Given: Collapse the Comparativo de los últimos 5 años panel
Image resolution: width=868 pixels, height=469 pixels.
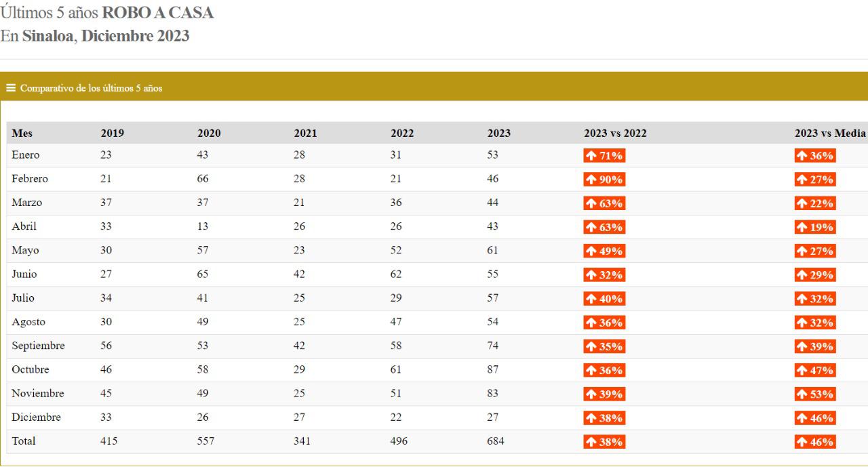Looking at the screenshot, I should tap(91, 88).
